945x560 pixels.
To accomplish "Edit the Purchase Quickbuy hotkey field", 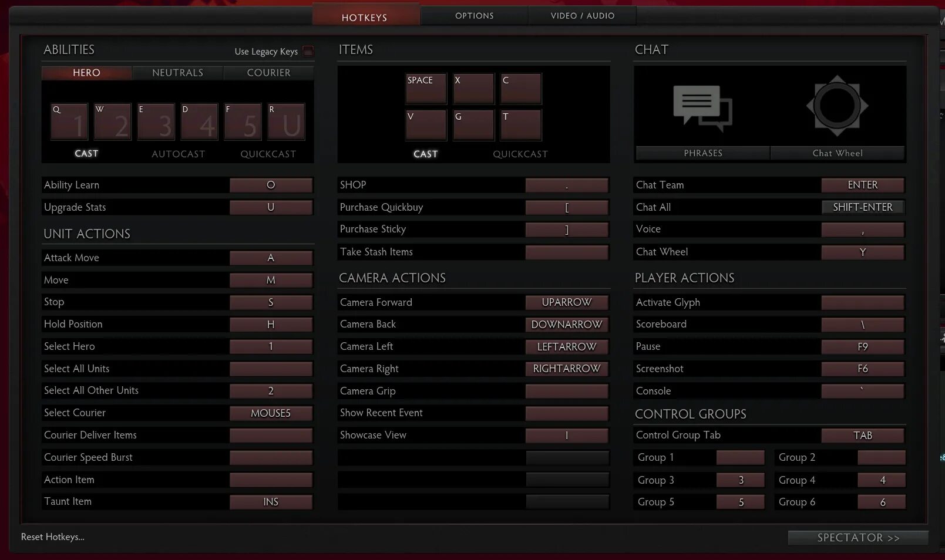I will (567, 207).
